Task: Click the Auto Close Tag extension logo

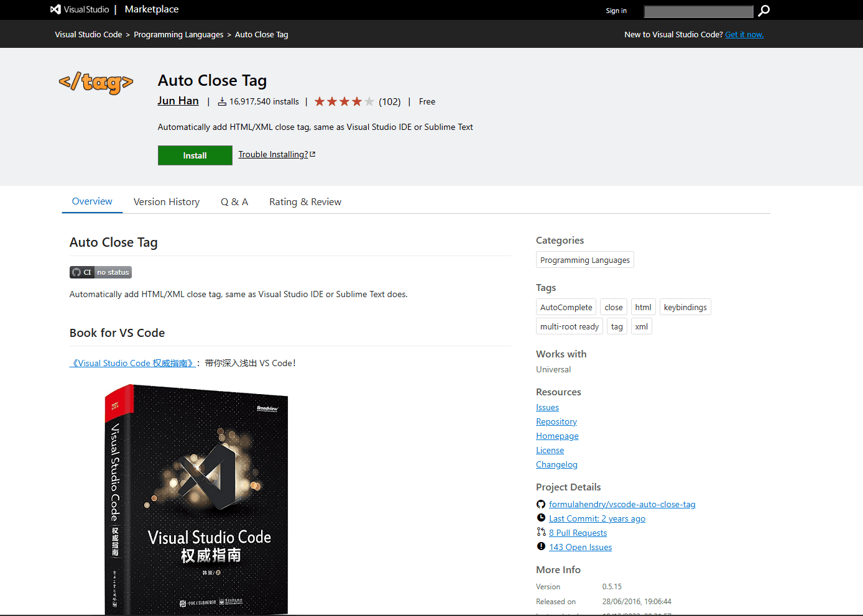Action: point(96,82)
